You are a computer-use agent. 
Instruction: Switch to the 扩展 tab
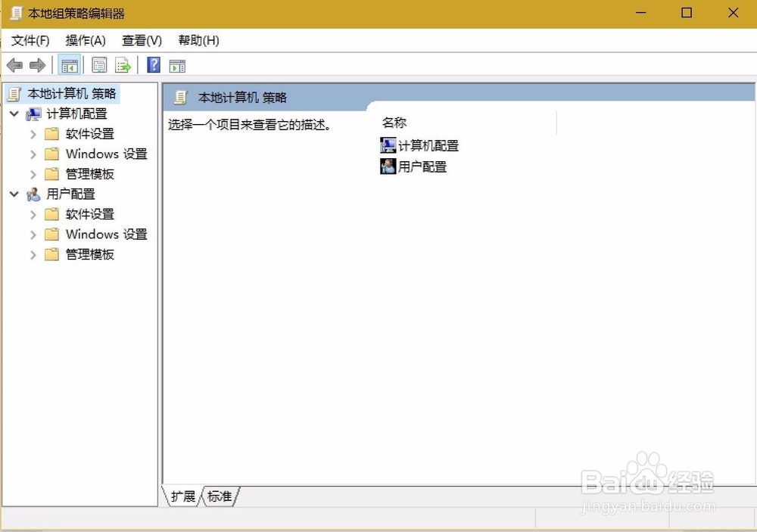coord(183,496)
